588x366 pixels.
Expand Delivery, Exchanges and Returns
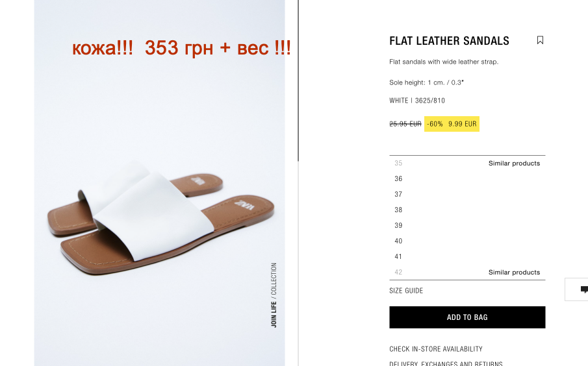coord(446,363)
